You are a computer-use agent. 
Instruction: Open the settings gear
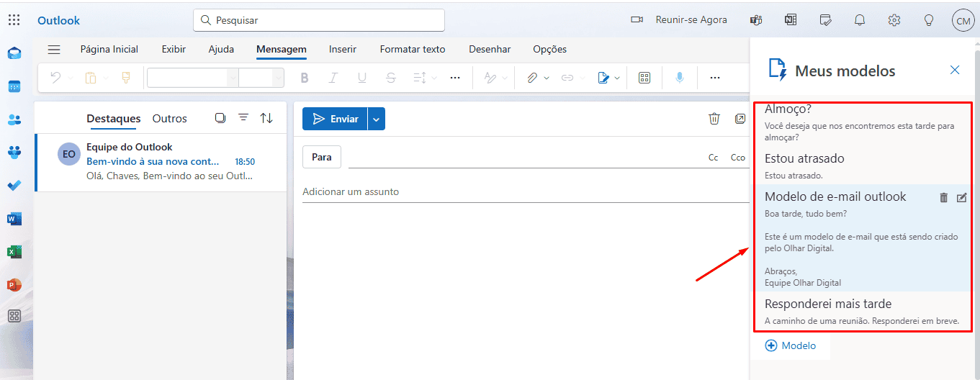click(x=894, y=20)
